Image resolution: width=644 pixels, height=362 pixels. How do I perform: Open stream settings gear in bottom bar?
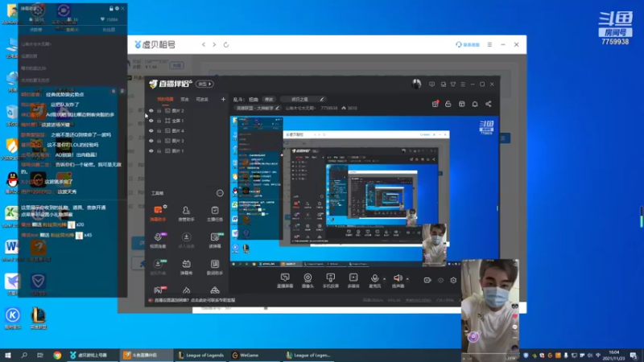pyautogui.click(x=453, y=280)
